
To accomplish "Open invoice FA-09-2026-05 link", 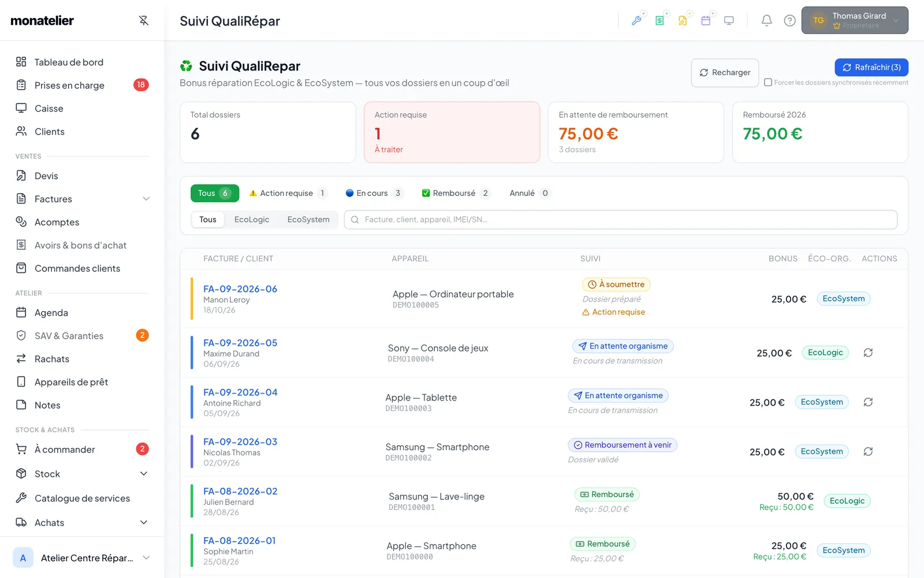I will [x=240, y=343].
